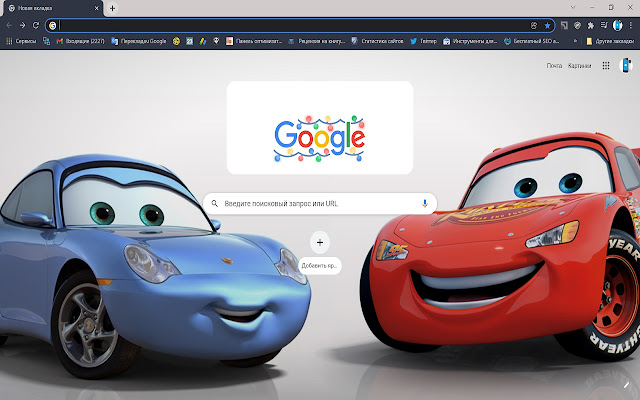The height and width of the screenshot is (400, 640).
Task: Open the Extensions puzzle menu
Action: pos(590,25)
